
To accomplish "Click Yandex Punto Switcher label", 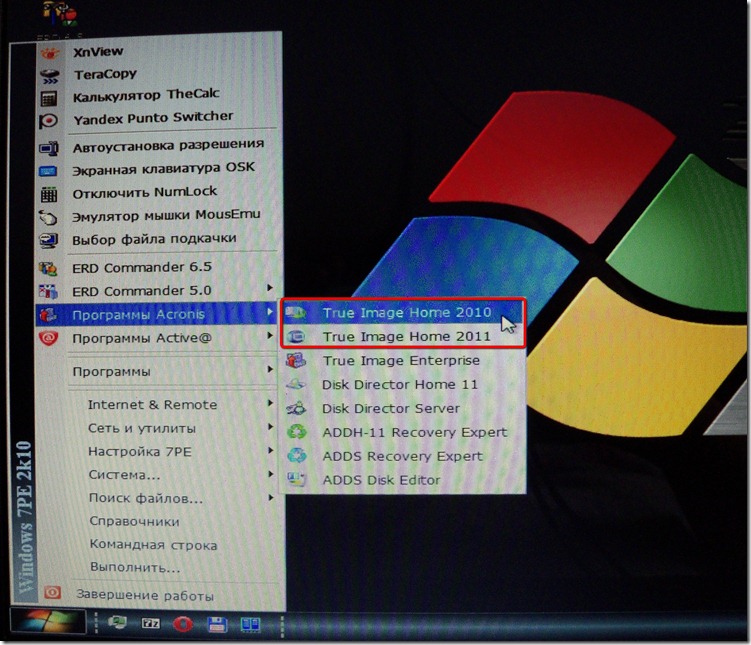I will [x=153, y=118].
